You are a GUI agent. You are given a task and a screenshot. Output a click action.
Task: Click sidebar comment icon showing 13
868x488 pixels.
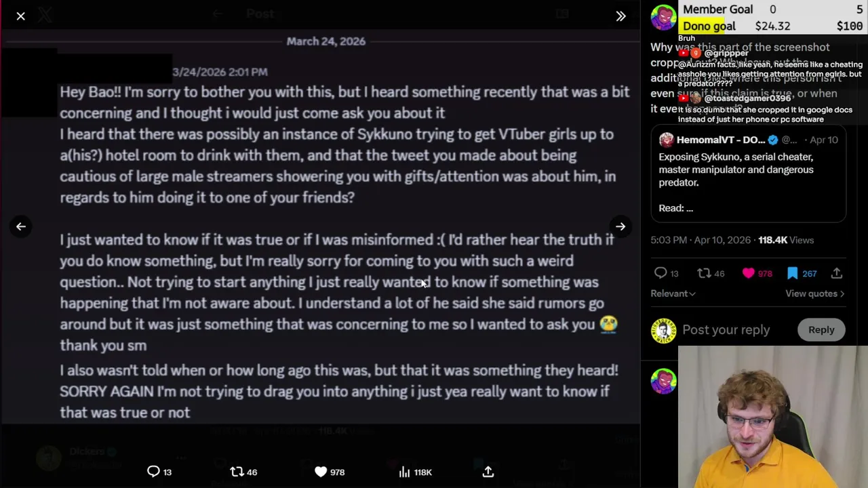click(x=660, y=273)
